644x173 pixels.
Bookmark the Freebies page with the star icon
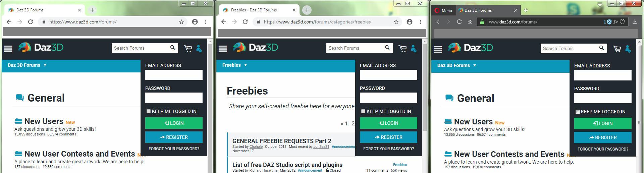(396, 22)
